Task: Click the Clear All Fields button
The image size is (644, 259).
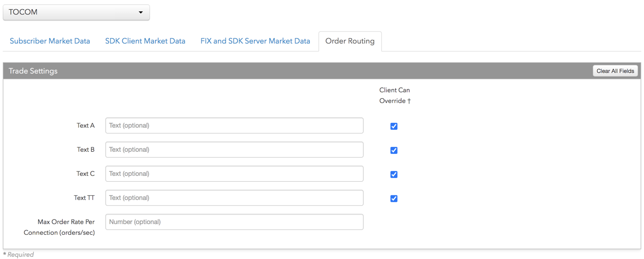Action: click(x=616, y=71)
